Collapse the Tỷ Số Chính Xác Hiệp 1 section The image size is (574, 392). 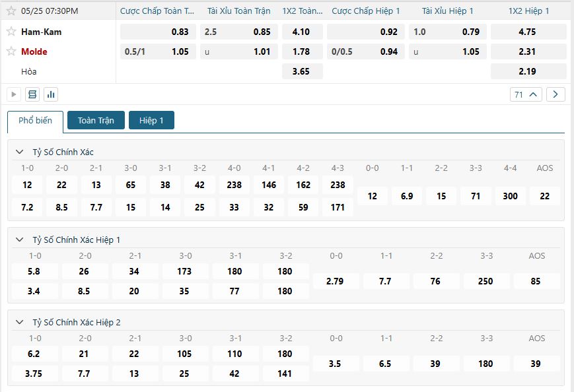point(19,240)
